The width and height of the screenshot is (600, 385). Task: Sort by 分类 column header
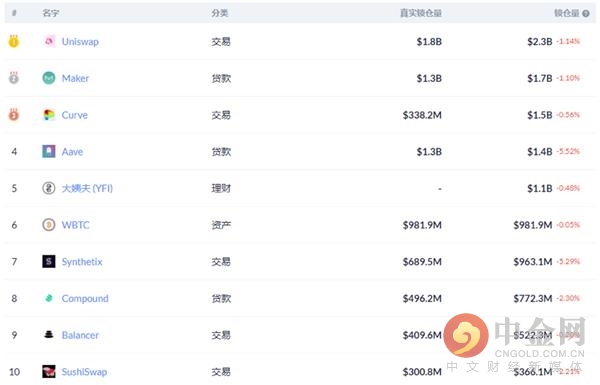[220, 13]
